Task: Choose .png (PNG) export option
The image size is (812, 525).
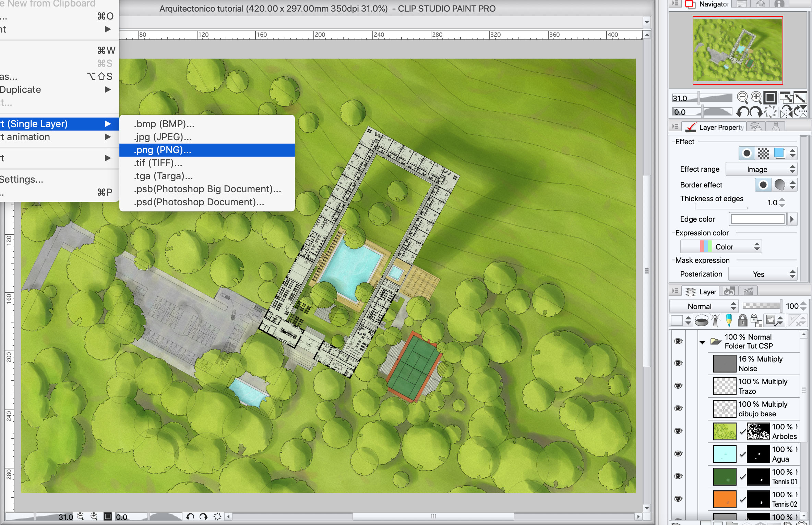Action: 163,150
